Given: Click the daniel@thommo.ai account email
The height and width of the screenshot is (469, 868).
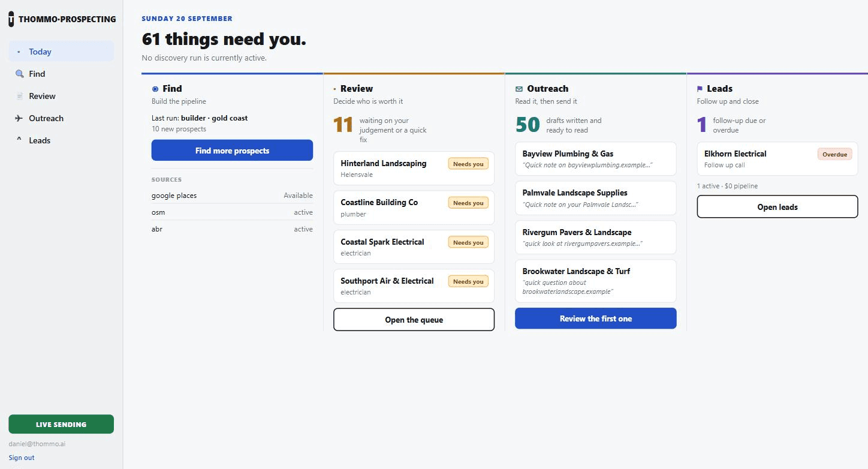Looking at the screenshot, I should 37,444.
